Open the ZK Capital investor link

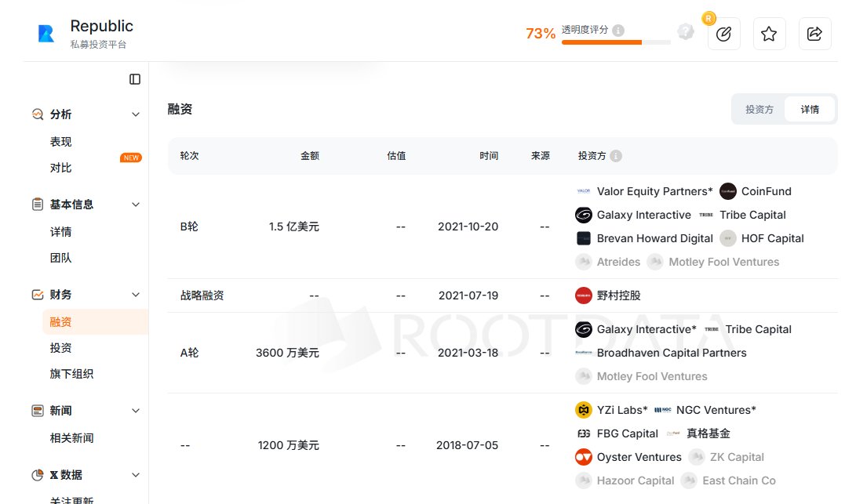tap(737, 457)
